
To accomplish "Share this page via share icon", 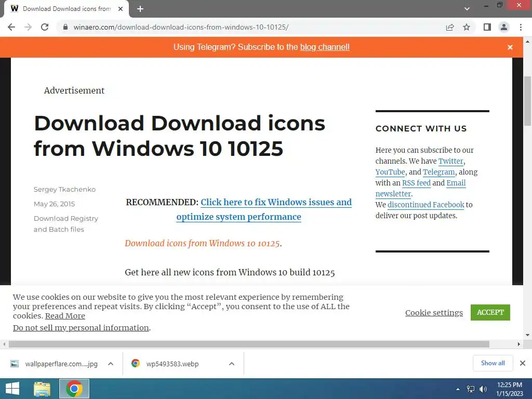I will pyautogui.click(x=450, y=27).
